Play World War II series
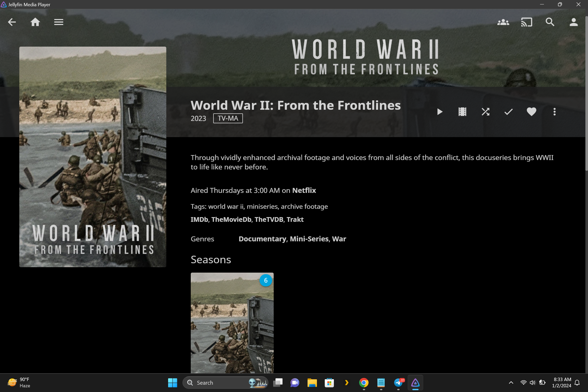This screenshot has width=588, height=392. click(x=439, y=112)
